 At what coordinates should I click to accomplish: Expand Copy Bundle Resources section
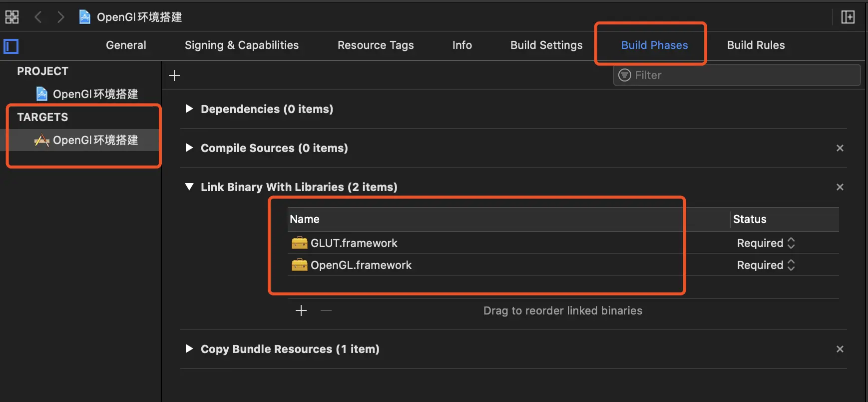[189, 349]
